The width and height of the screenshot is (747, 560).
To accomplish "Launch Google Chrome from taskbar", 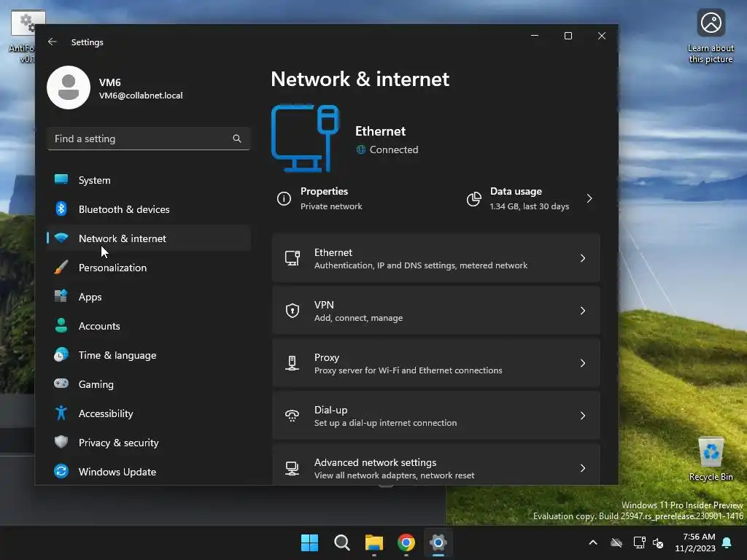I will [406, 542].
